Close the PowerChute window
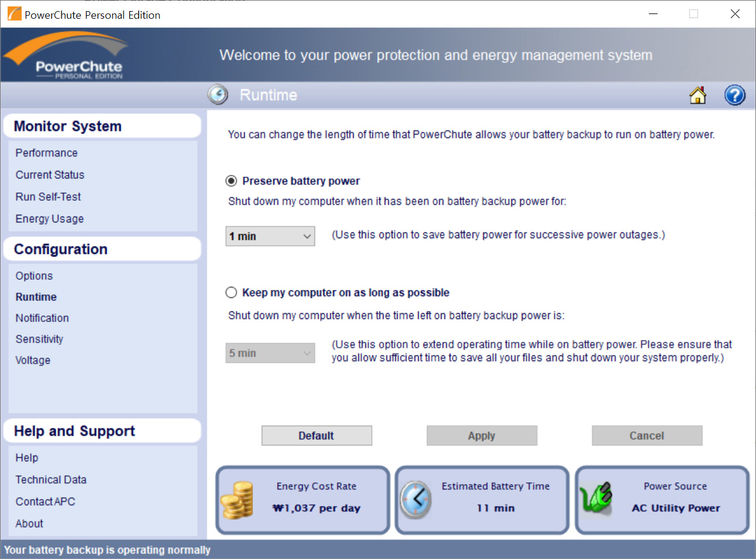The width and height of the screenshot is (756, 559). pos(735,13)
